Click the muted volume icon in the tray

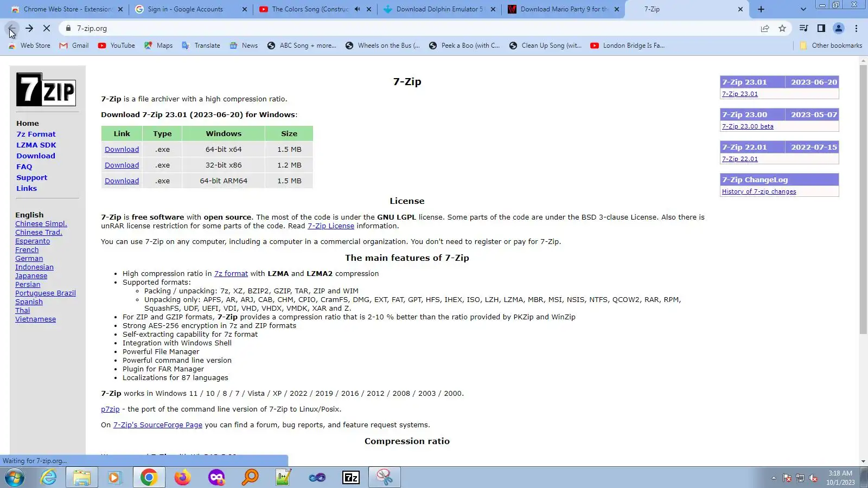(x=813, y=478)
